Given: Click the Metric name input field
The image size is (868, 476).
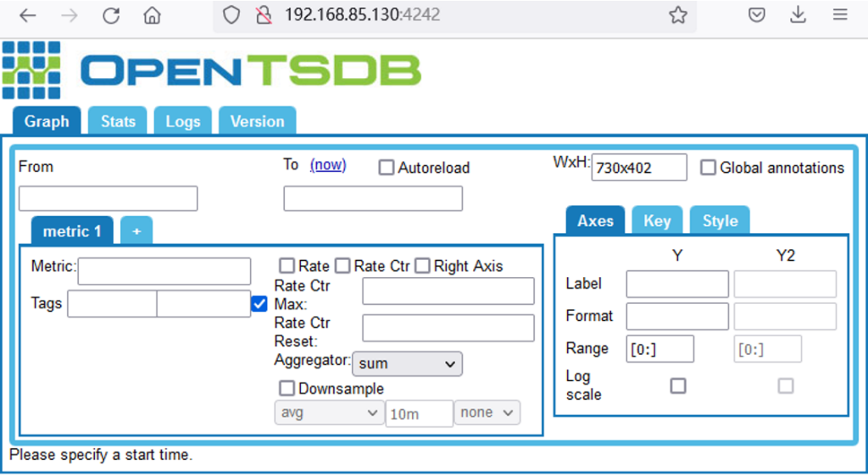Looking at the screenshot, I should [x=164, y=271].
